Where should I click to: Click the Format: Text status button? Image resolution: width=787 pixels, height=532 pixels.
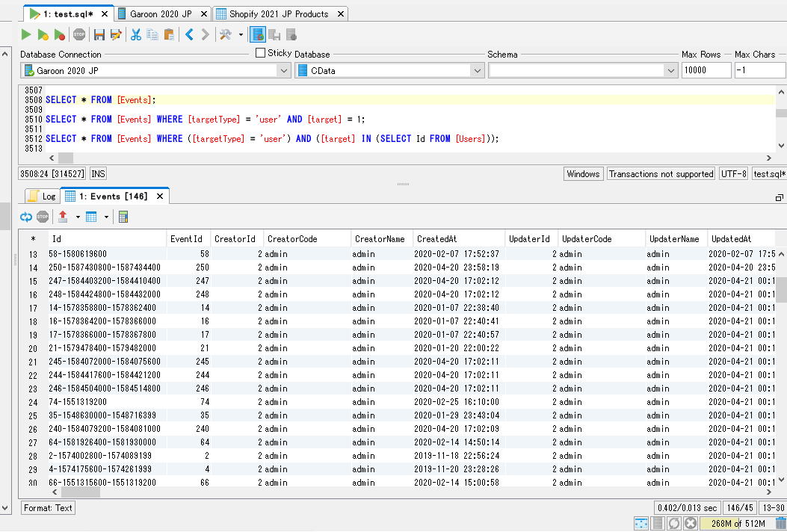point(48,508)
